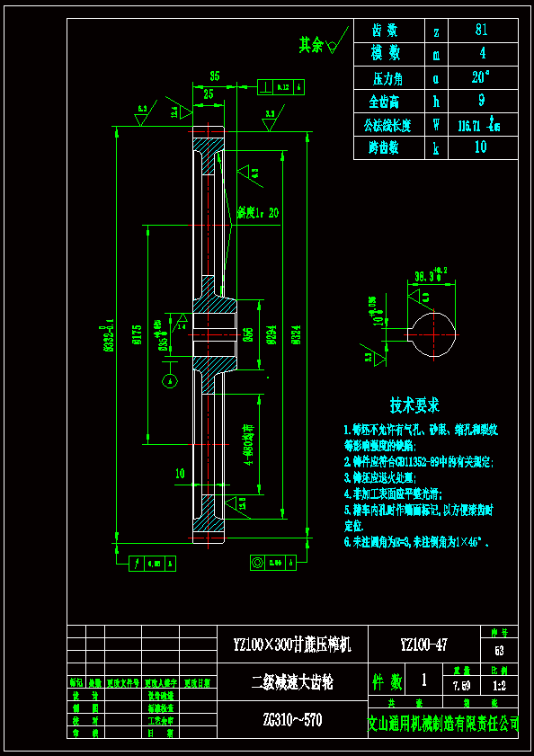Click technical requirement line 2 mentioning GB11352-89
The height and width of the screenshot is (756, 534).
[419, 462]
